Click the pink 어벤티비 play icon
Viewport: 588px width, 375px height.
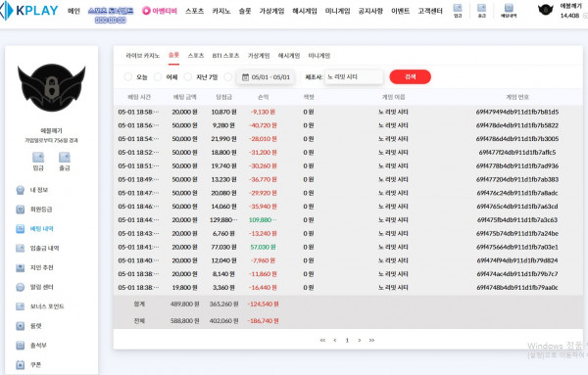146,11
